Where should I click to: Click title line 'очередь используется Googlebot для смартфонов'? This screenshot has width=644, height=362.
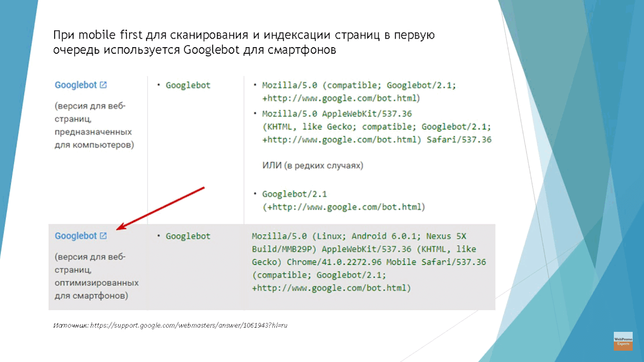(x=194, y=50)
